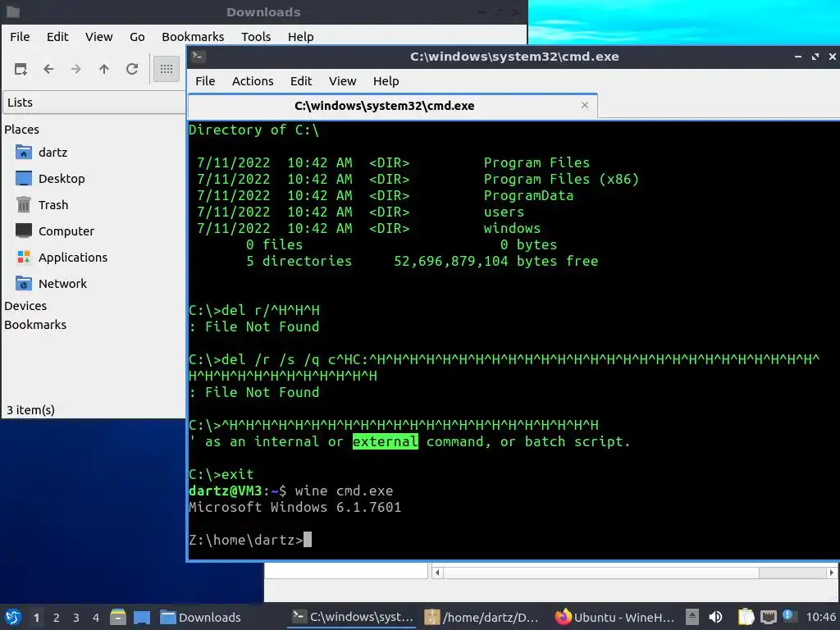Open Trash in the Places sidebar

pos(53,205)
